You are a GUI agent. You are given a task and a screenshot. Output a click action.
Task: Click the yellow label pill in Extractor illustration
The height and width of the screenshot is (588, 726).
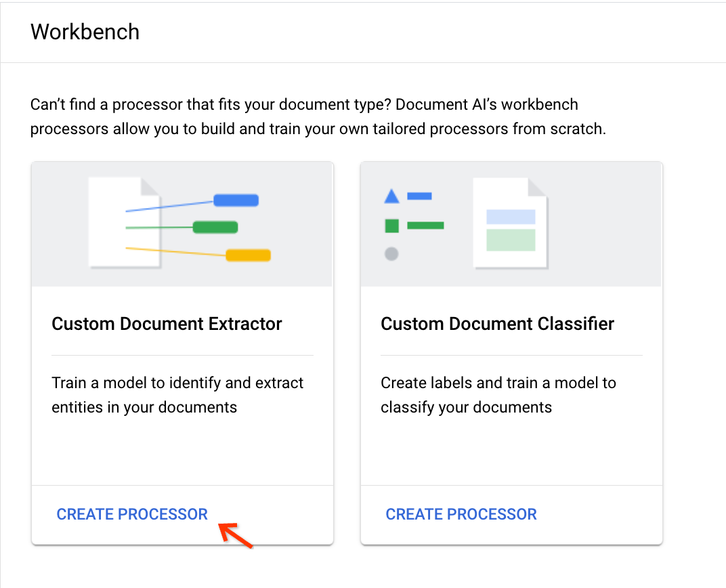point(248,255)
